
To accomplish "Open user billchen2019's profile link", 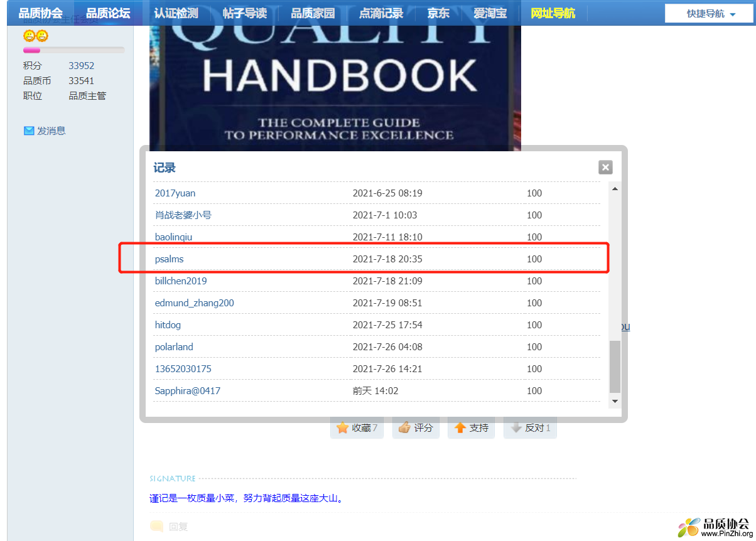I will pos(181,281).
